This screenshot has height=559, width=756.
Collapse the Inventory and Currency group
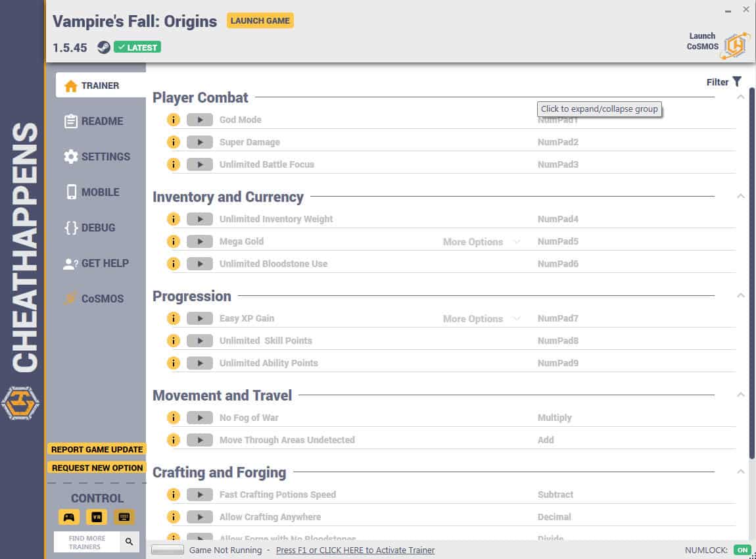click(741, 196)
